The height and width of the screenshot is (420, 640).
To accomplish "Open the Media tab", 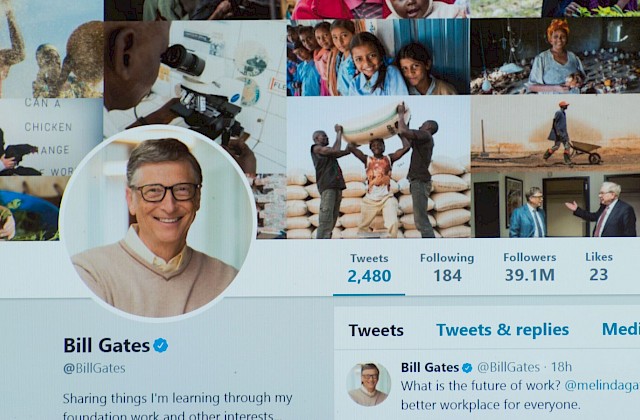I will [x=621, y=329].
